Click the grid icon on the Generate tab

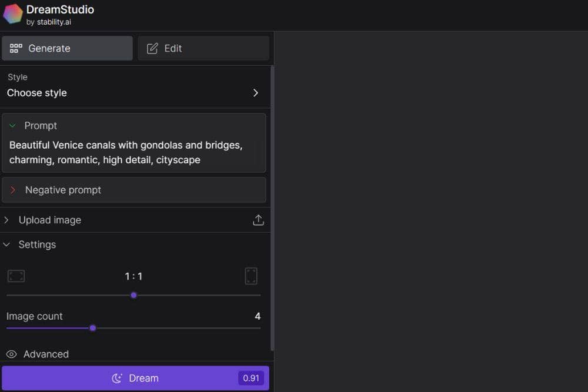point(15,48)
